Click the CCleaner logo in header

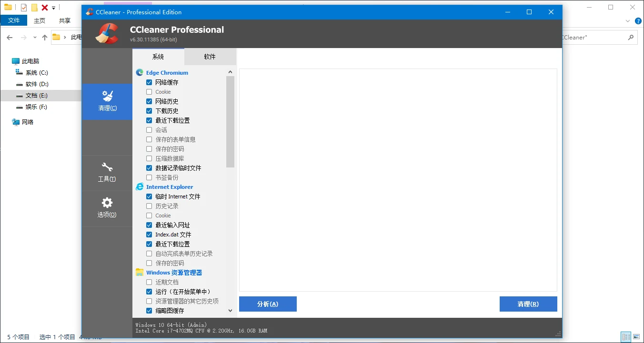[108, 34]
